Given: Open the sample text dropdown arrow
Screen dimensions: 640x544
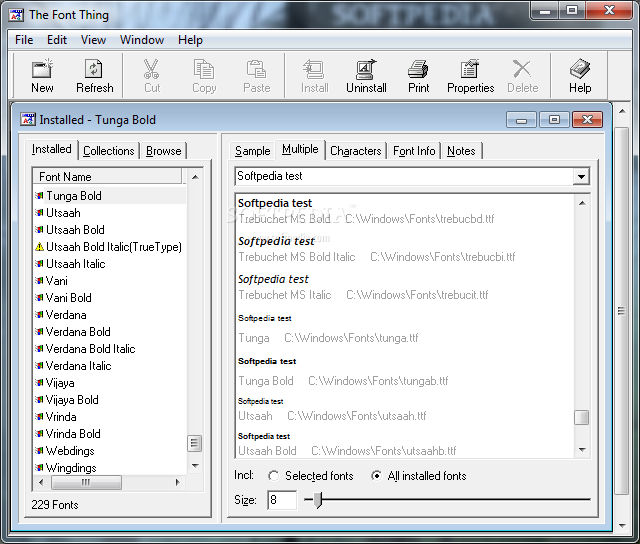Looking at the screenshot, I should (x=581, y=177).
